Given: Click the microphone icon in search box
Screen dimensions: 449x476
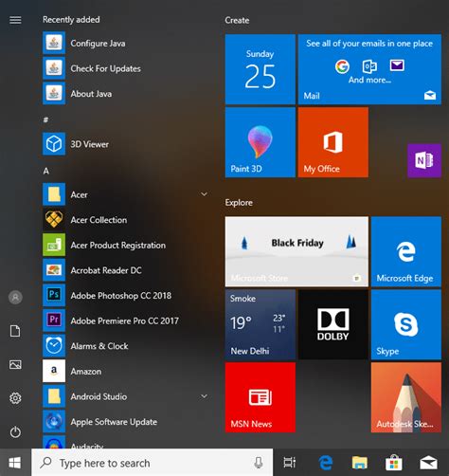Looking at the screenshot, I should pos(259,463).
